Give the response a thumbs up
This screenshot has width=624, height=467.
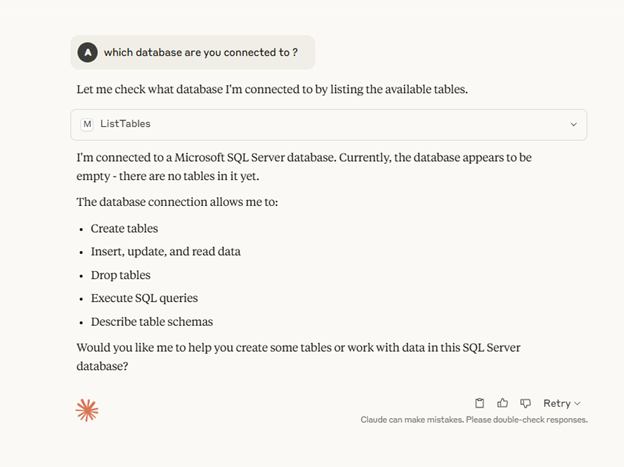(502, 403)
